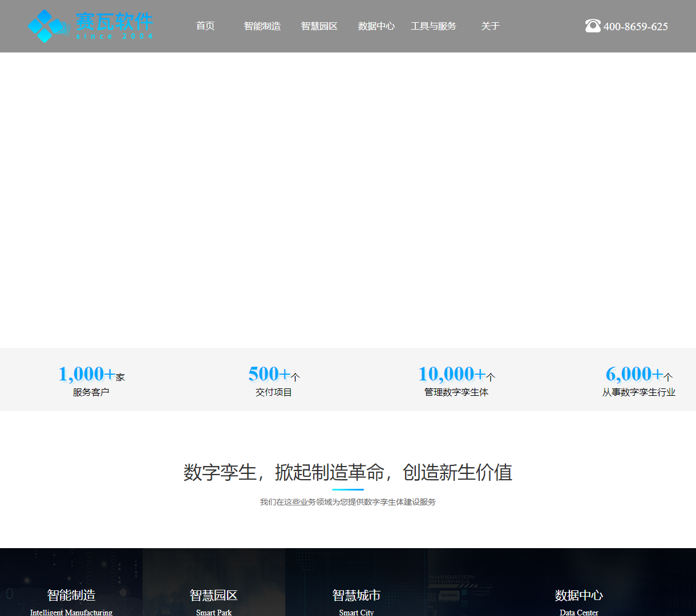696x616 pixels.
Task: Open the 数据中心 (Data Center) card
Action: coord(579,582)
